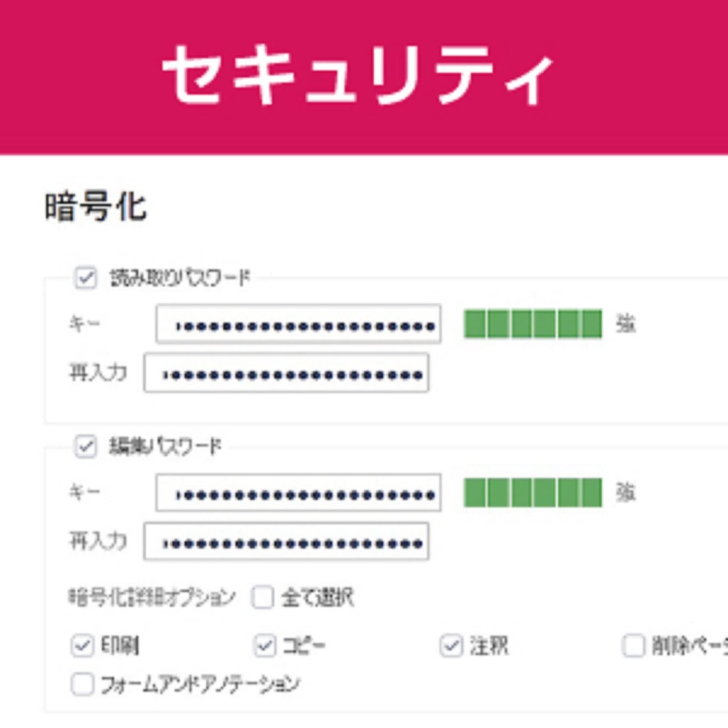This screenshot has height=728, width=728.
Task: Uncheck the 読み取りパスワード checkbox
Action: point(85,278)
